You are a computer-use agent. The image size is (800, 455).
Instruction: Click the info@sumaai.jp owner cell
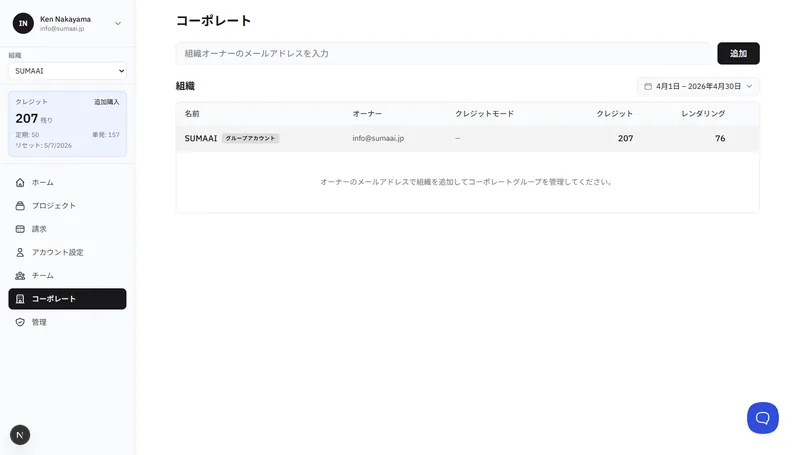point(378,138)
